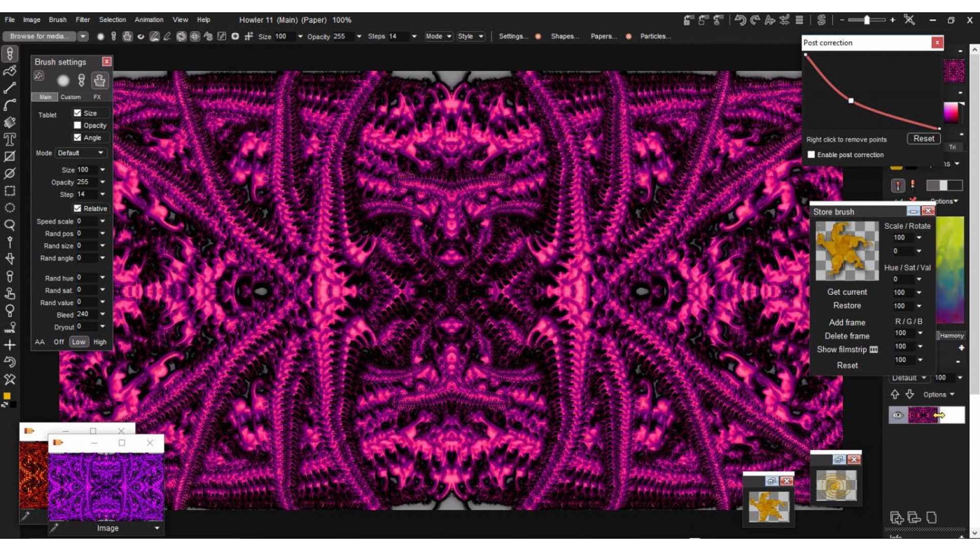Check Enable post correction
The image size is (980, 551).
click(x=811, y=155)
